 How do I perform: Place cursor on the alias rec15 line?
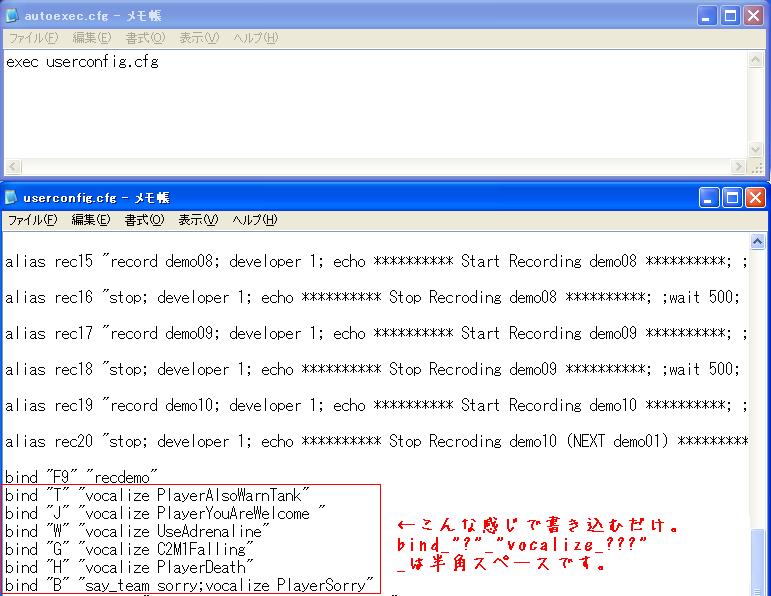[x=376, y=261]
